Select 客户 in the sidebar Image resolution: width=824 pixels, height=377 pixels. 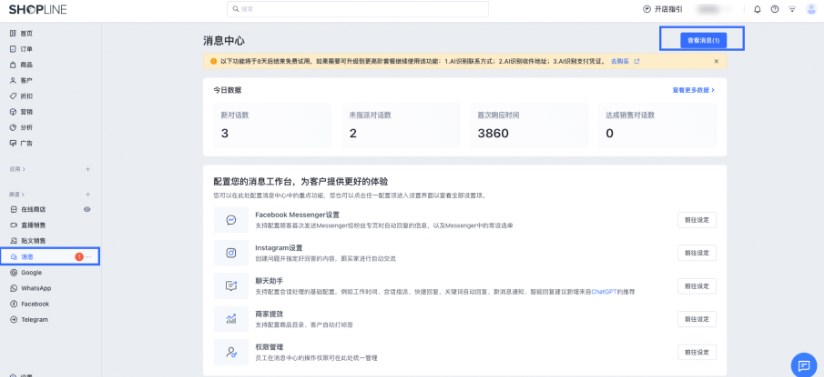click(x=22, y=80)
